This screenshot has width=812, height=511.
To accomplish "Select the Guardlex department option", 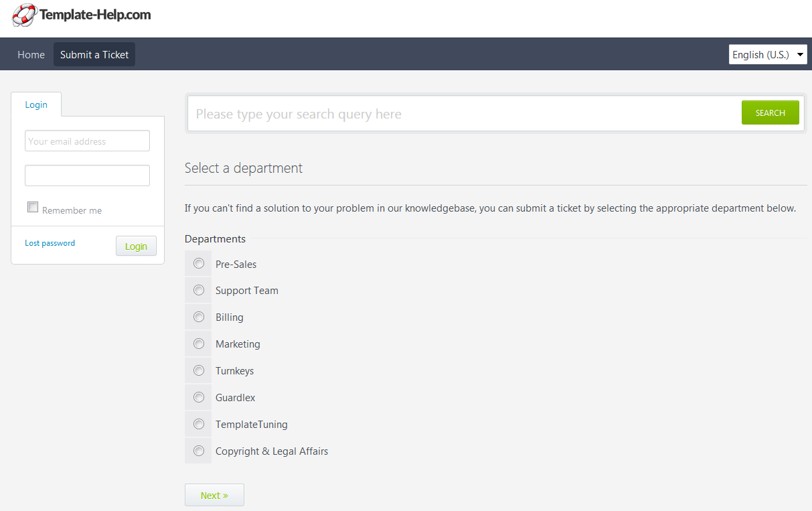I will pos(198,397).
